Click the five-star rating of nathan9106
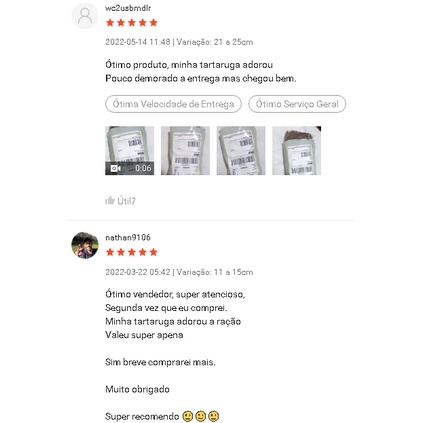 [x=131, y=252]
